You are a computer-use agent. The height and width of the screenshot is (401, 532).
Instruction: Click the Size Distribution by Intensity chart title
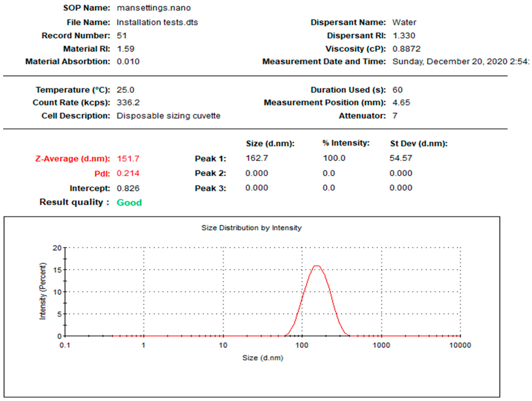tap(251, 228)
